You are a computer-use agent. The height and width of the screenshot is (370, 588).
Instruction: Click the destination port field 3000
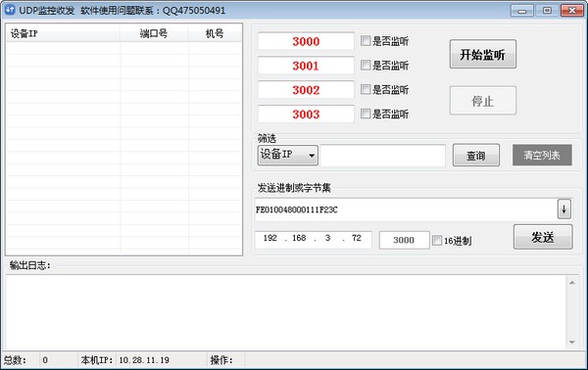click(404, 240)
